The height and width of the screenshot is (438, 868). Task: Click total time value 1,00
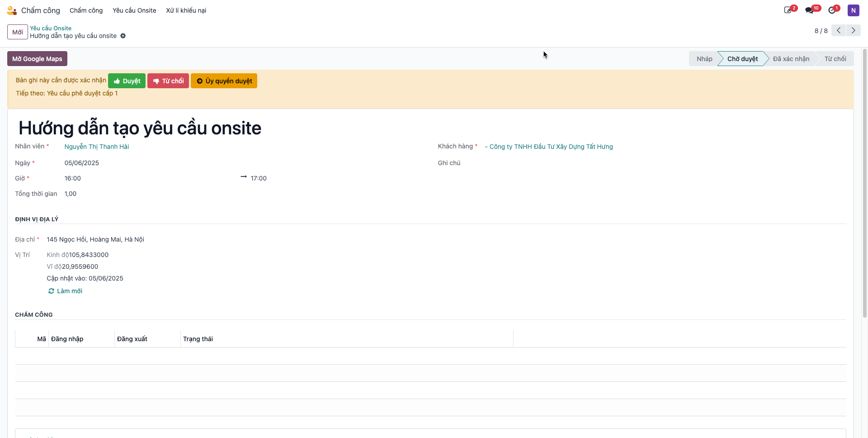click(x=70, y=194)
